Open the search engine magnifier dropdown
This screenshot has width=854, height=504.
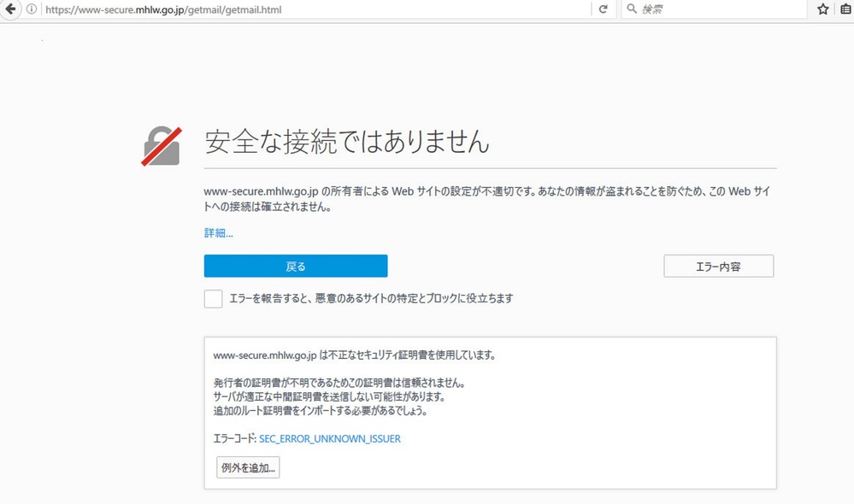(631, 9)
